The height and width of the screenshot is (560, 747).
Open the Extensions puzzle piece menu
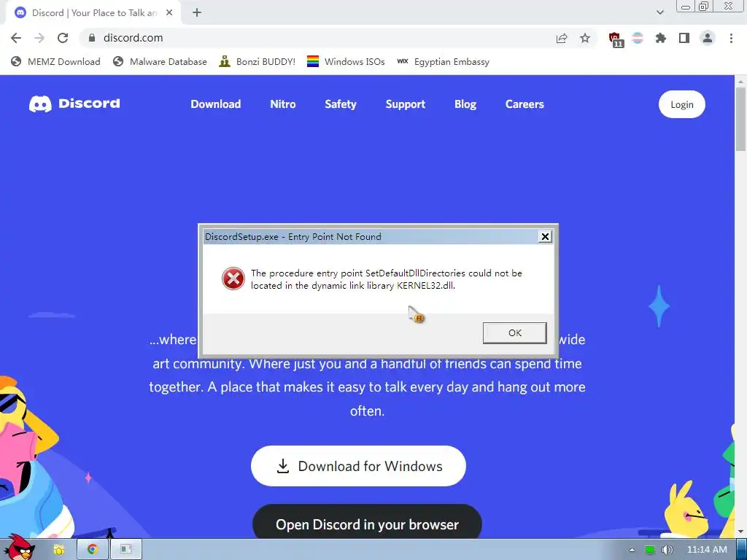[661, 38]
